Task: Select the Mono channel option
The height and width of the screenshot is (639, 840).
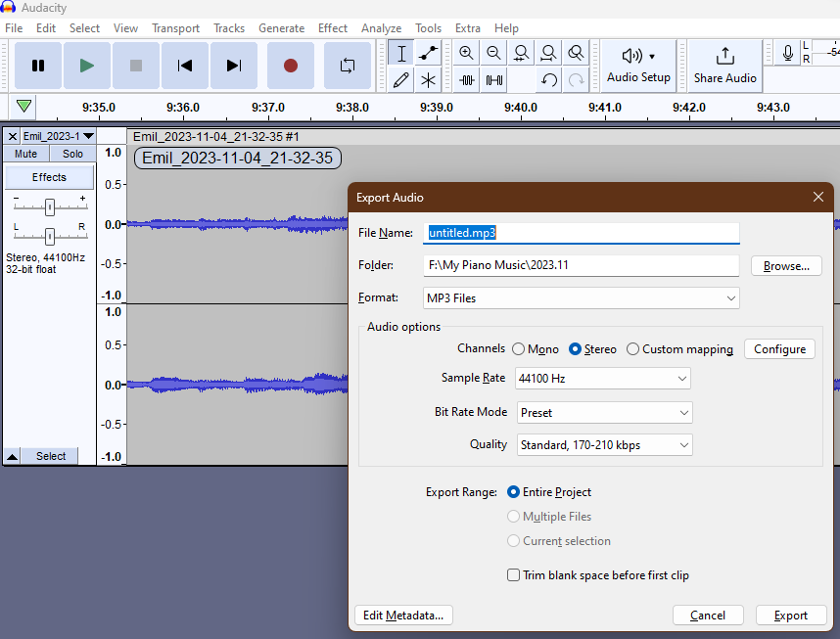Action: (x=536, y=349)
